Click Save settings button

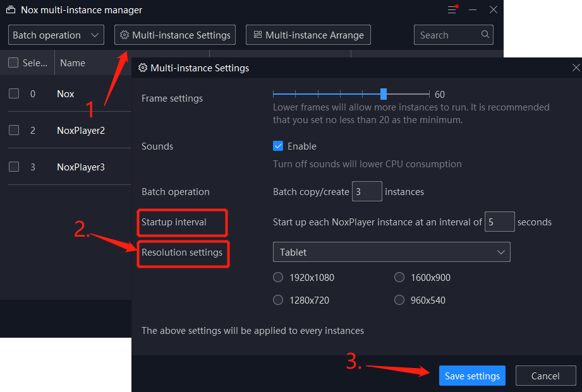tap(472, 376)
